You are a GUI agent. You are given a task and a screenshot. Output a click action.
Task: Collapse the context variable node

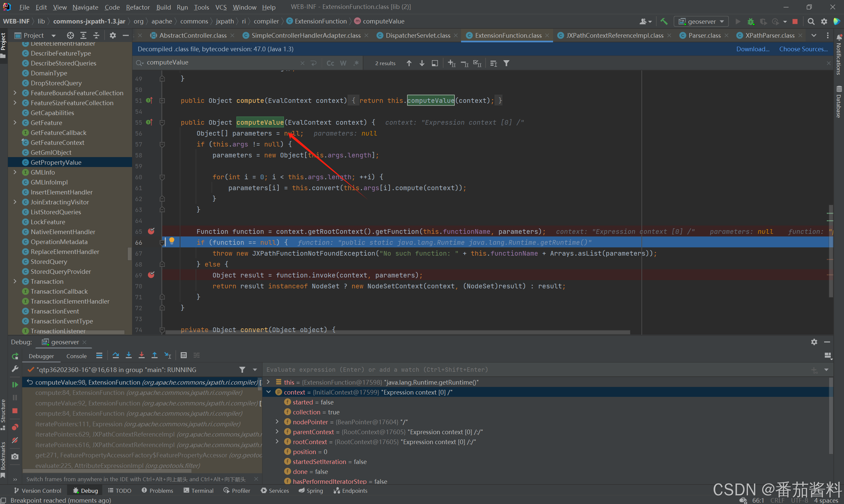(268, 392)
